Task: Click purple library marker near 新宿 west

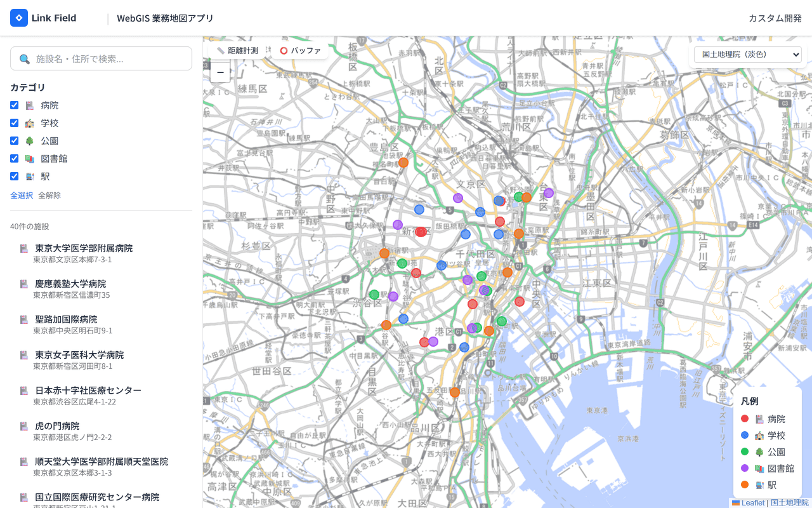Action: point(398,225)
